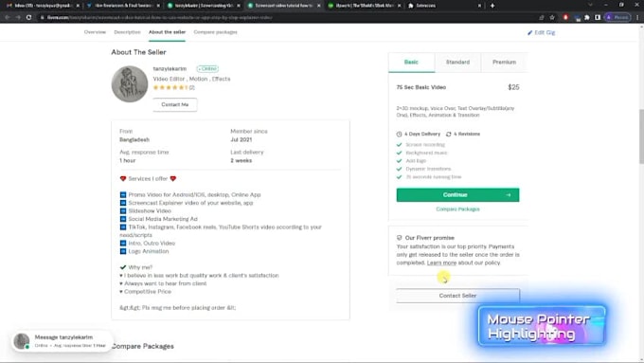Close the Hire freelancers tab

[x=158, y=6]
